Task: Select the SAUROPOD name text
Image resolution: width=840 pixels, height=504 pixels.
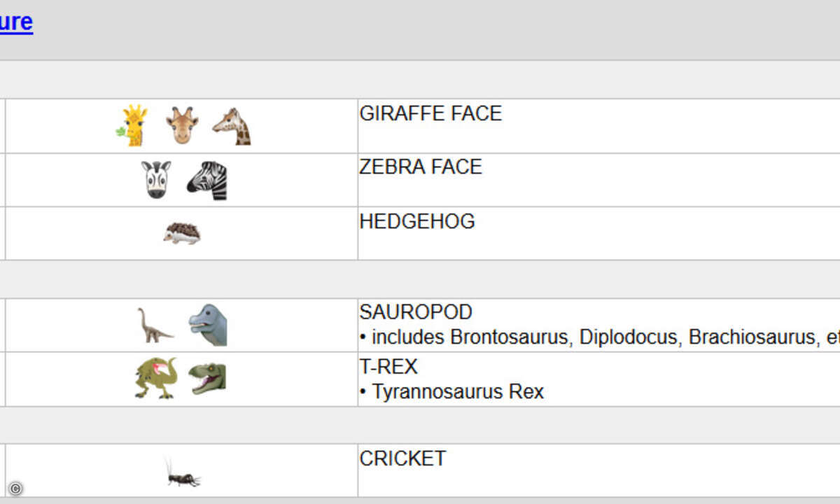Action: pyautogui.click(x=416, y=311)
